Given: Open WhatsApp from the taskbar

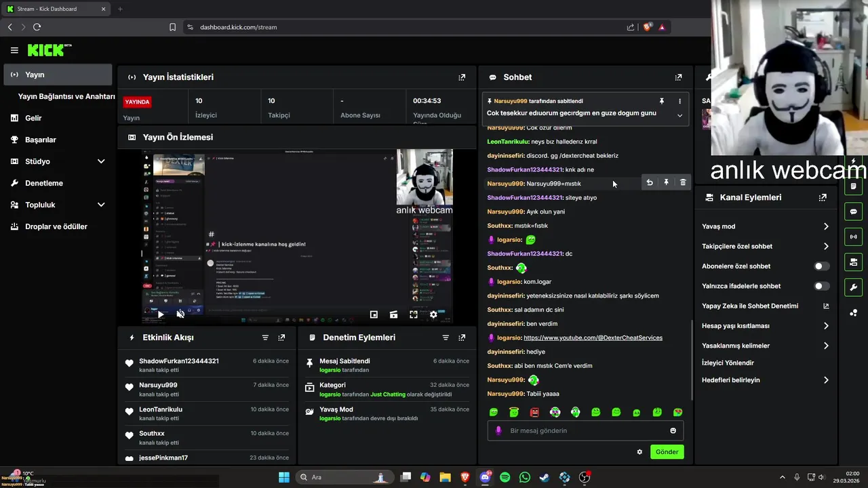Looking at the screenshot, I should [525, 477].
